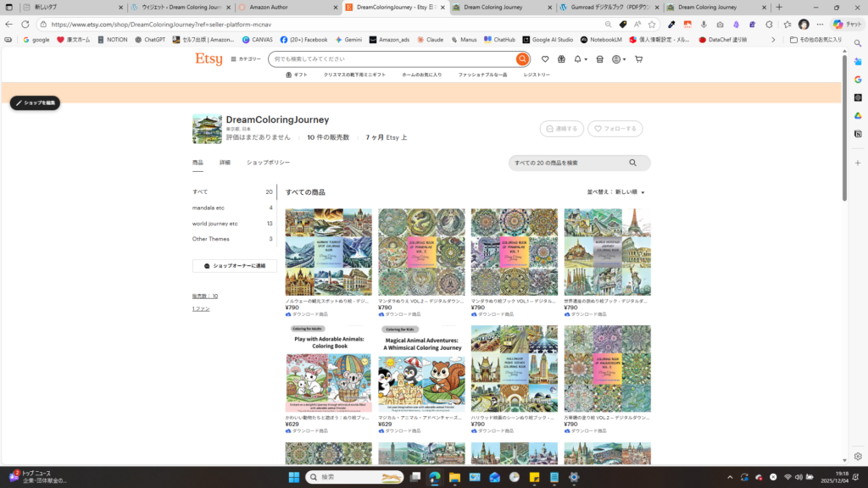The image size is (868, 488).
Task: Select the world journey etc section
Action: tap(215, 224)
